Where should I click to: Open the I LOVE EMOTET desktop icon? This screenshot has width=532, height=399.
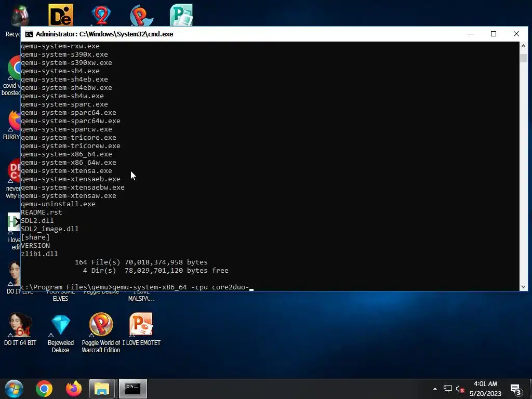point(141,329)
